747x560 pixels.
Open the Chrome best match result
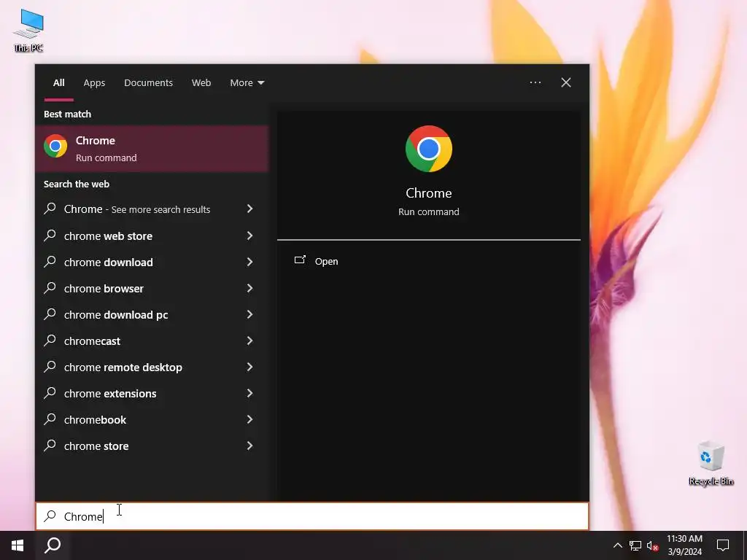click(152, 149)
